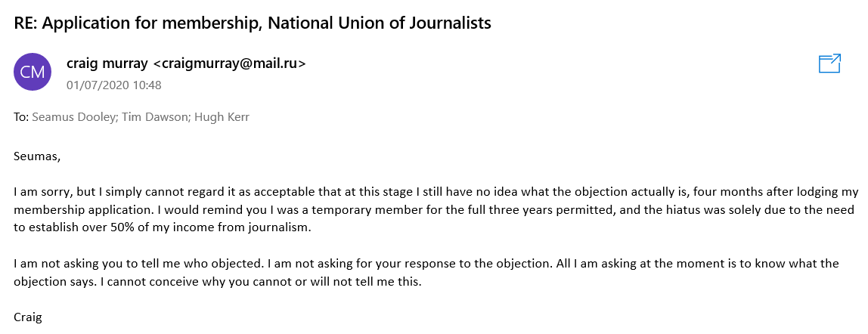Open recipient Seamus Dooley

70,117
